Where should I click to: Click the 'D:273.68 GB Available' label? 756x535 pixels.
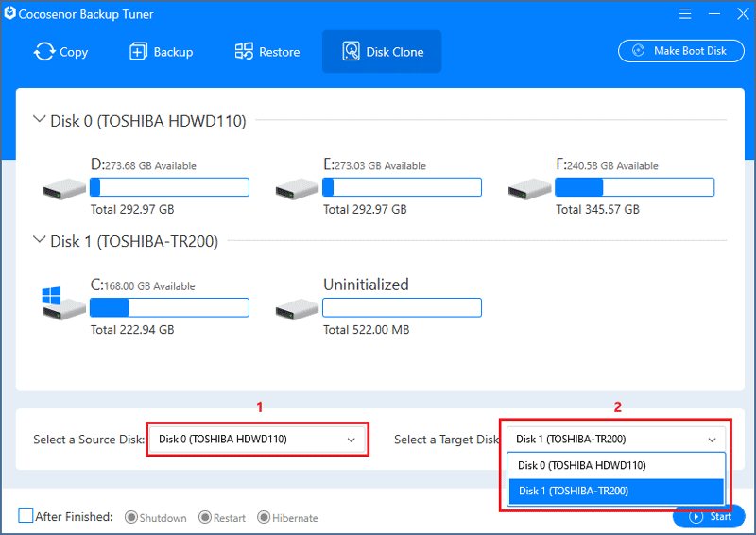144,164
